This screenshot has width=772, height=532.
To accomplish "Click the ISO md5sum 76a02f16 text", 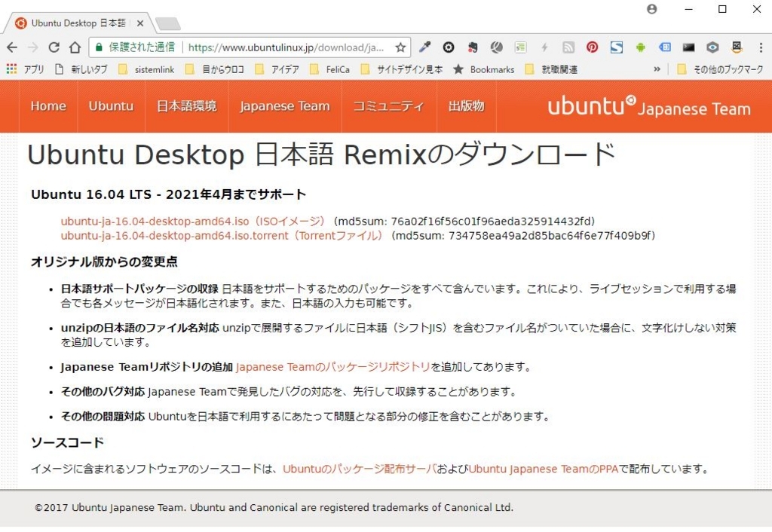I will point(464,222).
